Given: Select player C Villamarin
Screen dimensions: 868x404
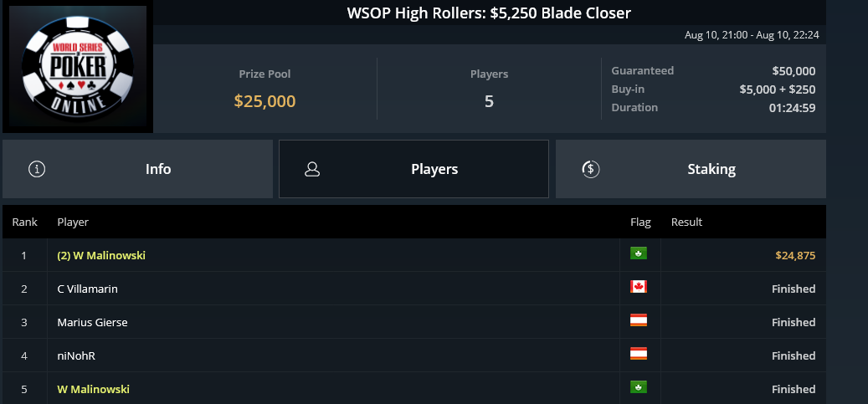Looking at the screenshot, I should coord(87,289).
